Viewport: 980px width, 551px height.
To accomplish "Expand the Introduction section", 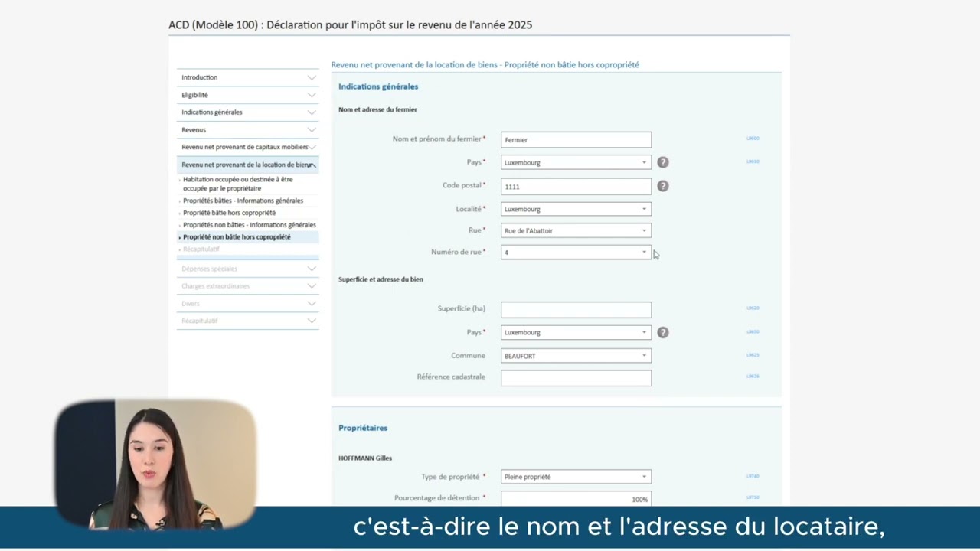I will (312, 77).
